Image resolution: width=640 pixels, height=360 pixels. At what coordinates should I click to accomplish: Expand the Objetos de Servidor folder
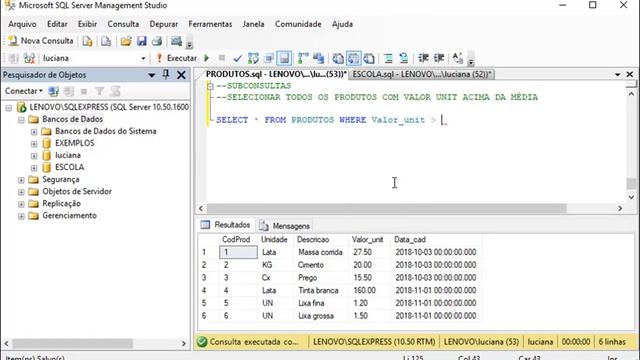point(21,192)
